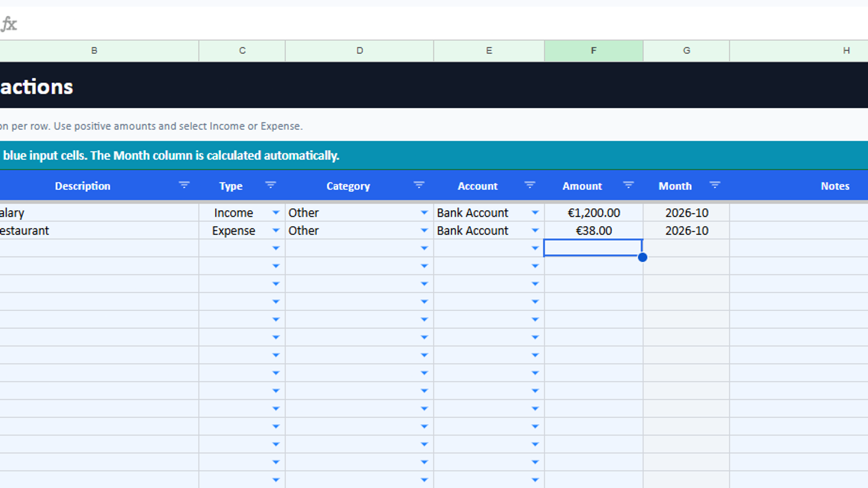This screenshot has width=868, height=488.
Task: Click the Category column header label
Action: click(348, 186)
